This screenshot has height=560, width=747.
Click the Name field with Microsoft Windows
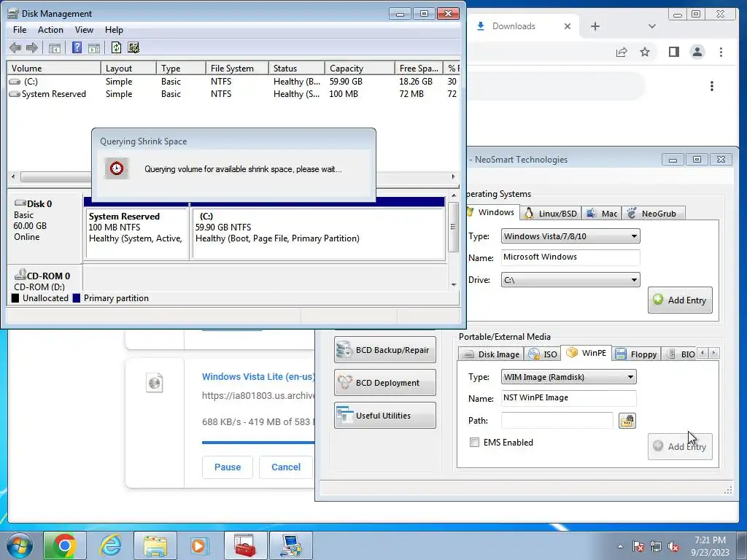click(x=570, y=257)
